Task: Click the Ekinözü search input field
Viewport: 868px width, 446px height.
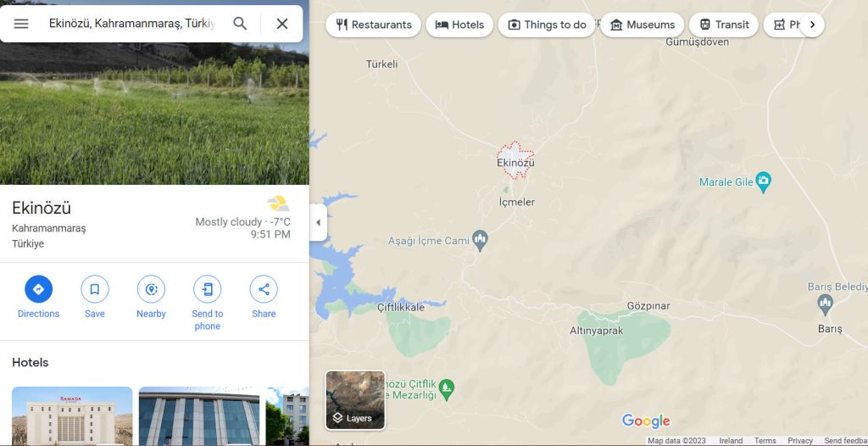Action: [x=131, y=24]
